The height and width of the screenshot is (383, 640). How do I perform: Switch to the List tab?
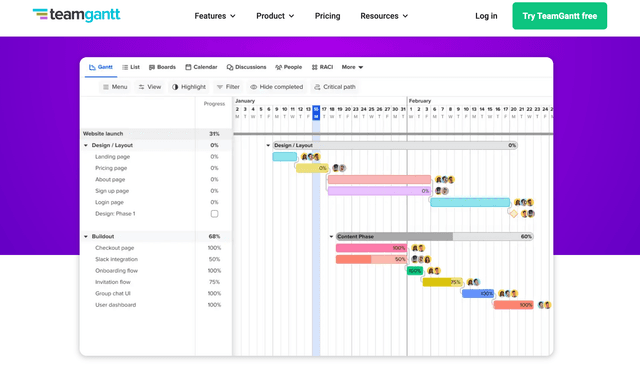click(x=131, y=67)
